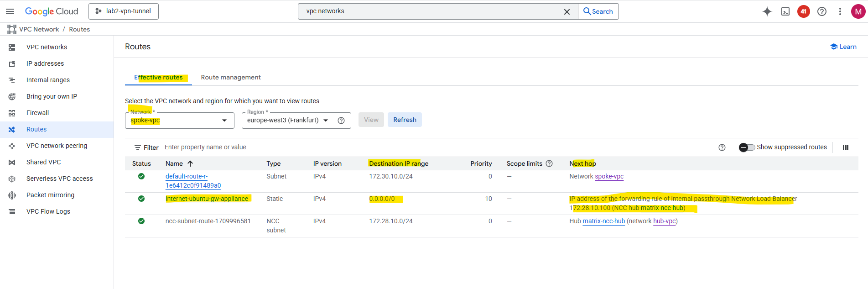Open the internet-ubuntu-gw-appliance route link
This screenshot has width=868, height=289.
tap(207, 199)
